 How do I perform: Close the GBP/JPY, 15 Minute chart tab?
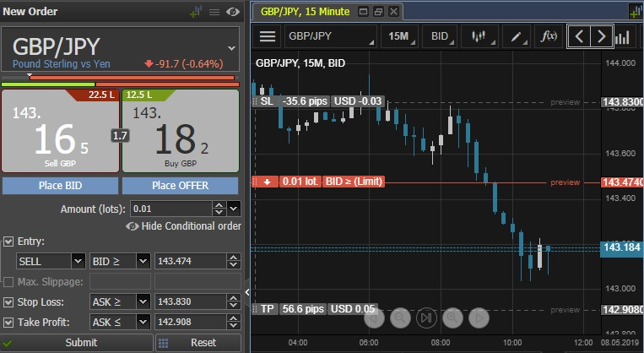click(393, 12)
